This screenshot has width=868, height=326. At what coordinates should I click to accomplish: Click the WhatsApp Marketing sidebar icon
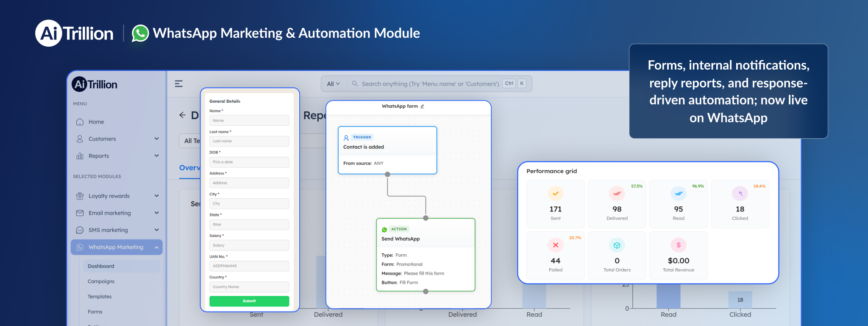click(80, 247)
